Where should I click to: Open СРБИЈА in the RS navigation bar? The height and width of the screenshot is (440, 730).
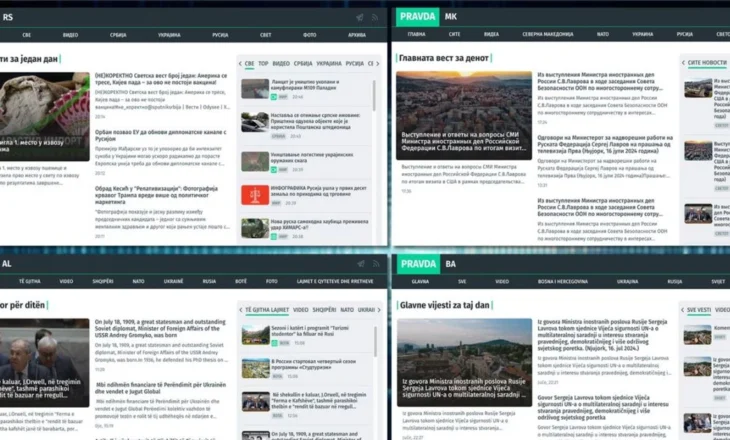(118, 35)
